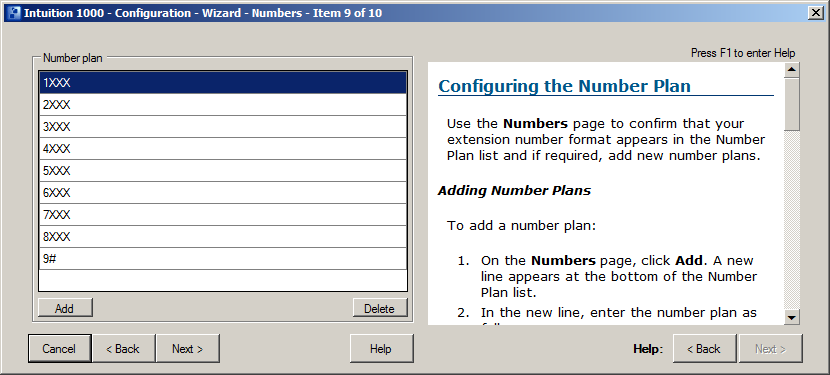Image resolution: width=830 pixels, height=375 pixels.
Task: Click the help pane scroll down arrow
Action: (792, 317)
